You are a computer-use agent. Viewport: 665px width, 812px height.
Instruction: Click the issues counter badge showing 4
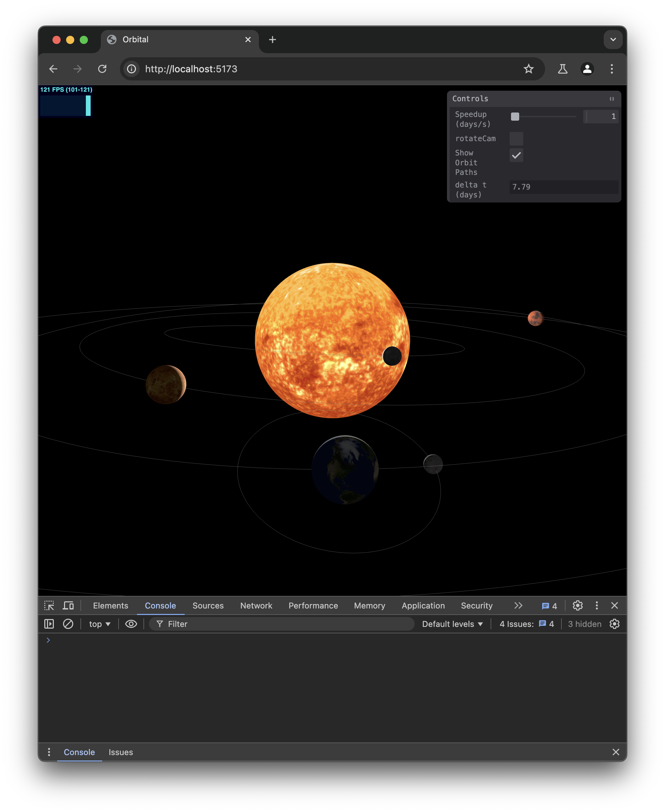549,606
